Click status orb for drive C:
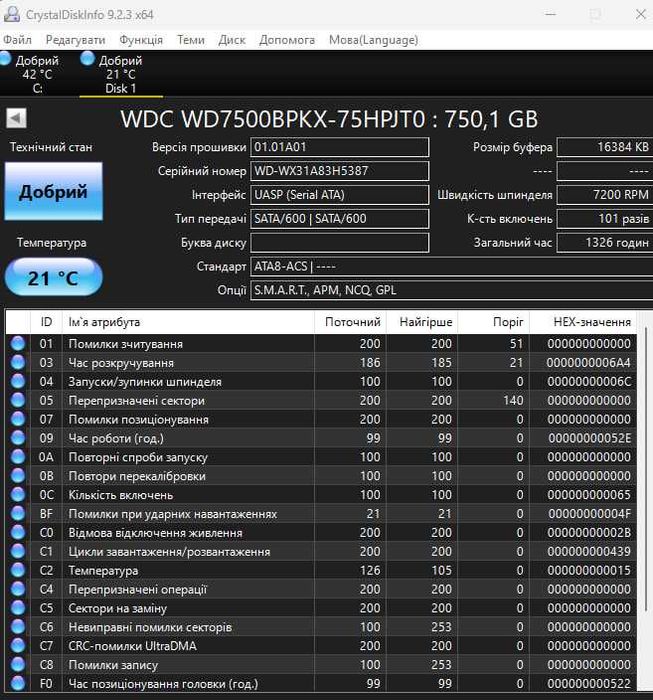653x700 pixels. click(5, 58)
